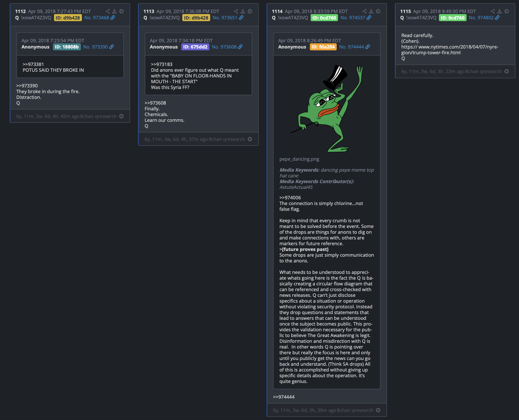Viewport: 519px width, 420px height.
Task: Click the nytimes trump-tower-fire URL
Action: coord(450,50)
